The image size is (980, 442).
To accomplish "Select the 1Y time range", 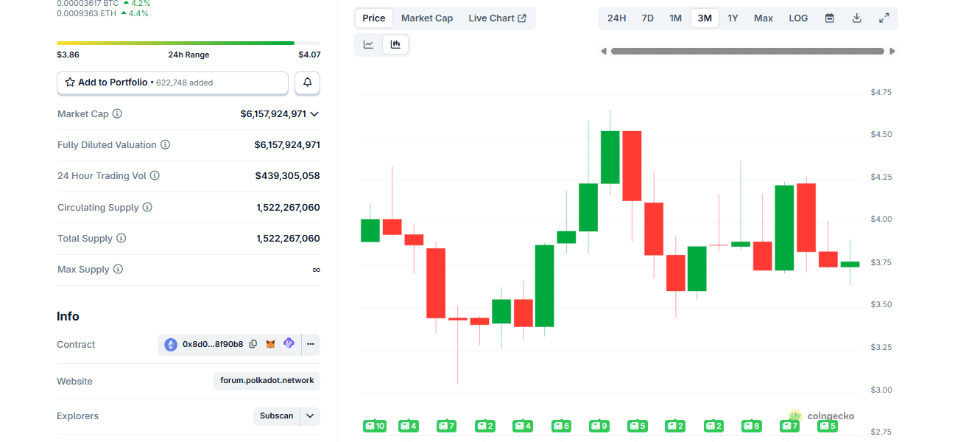I will tap(733, 18).
